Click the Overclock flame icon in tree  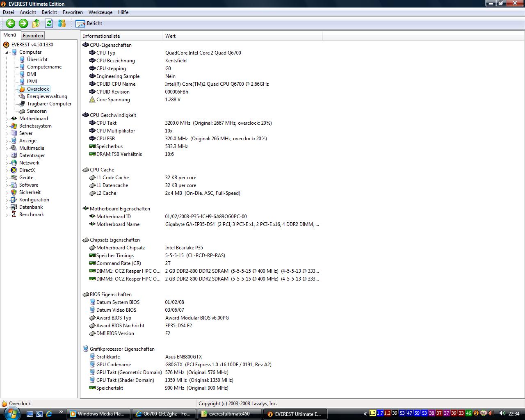coord(22,89)
